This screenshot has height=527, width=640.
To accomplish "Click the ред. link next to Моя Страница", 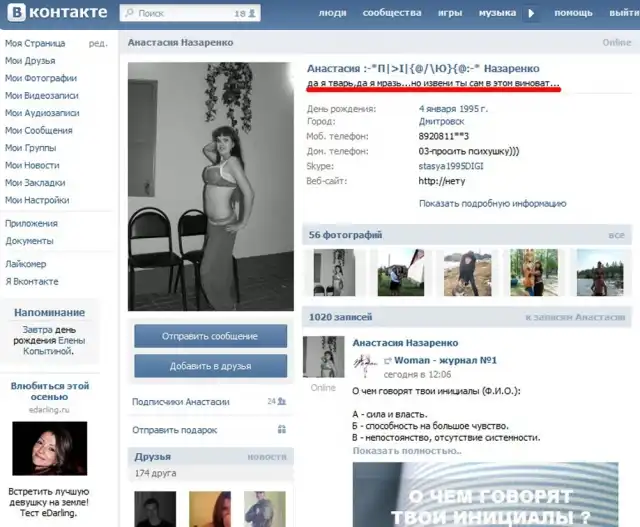I will 98,45.
